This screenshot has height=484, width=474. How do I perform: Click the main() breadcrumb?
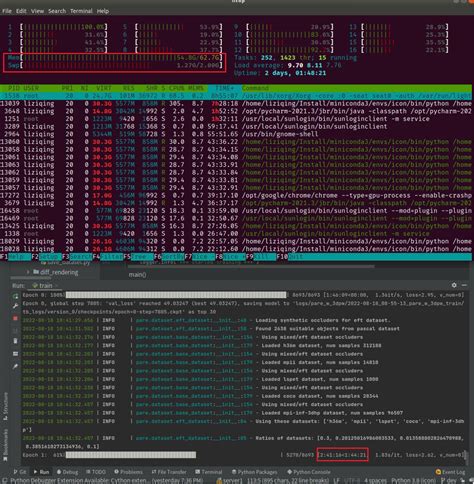(x=137, y=275)
